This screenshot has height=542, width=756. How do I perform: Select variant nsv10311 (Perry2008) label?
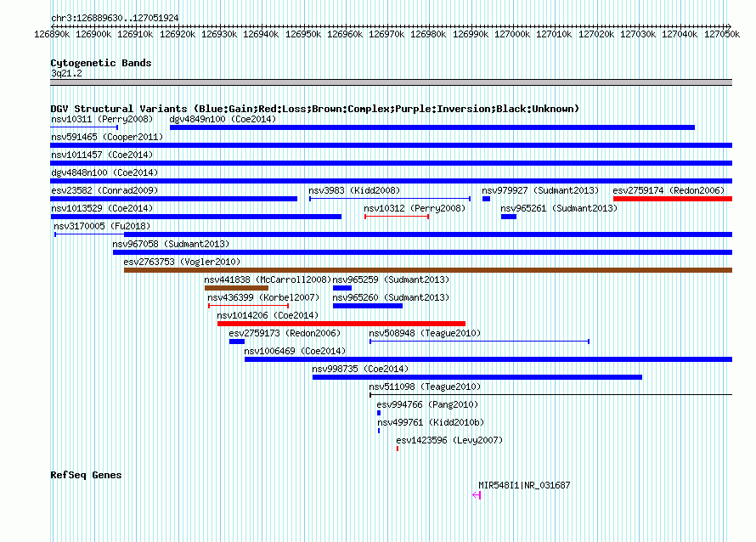click(x=102, y=119)
